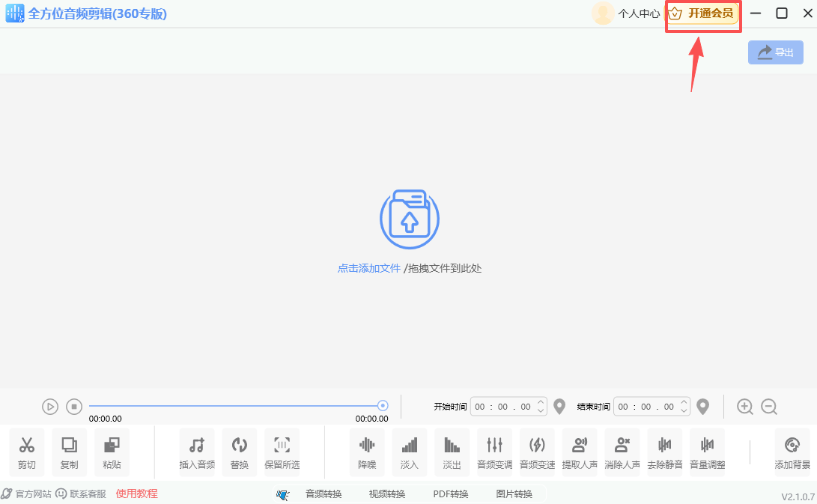This screenshot has height=504, width=817.
Task: Set start marker using 开始时间 pin icon
Action: click(559, 407)
